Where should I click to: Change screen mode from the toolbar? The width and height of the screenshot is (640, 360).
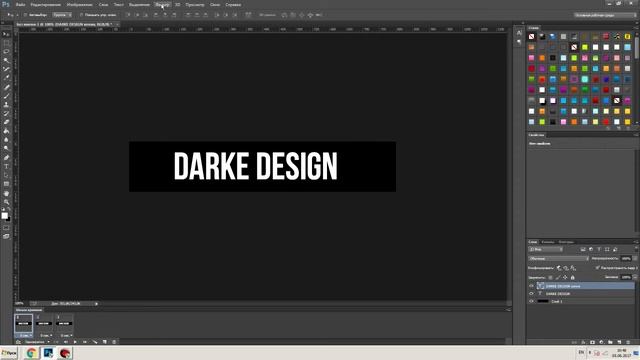(6, 236)
